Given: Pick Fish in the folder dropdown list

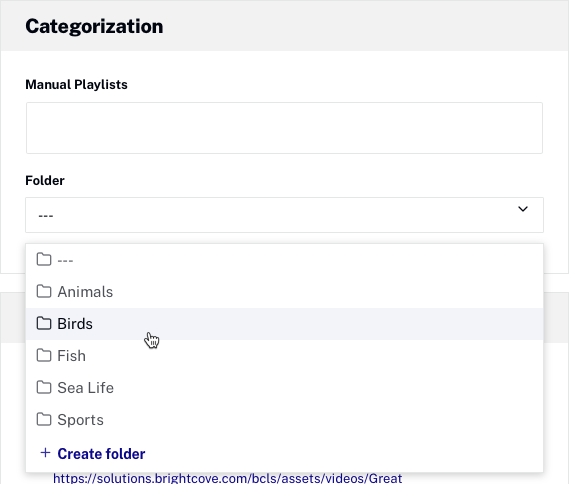Looking at the screenshot, I should [284, 356].
